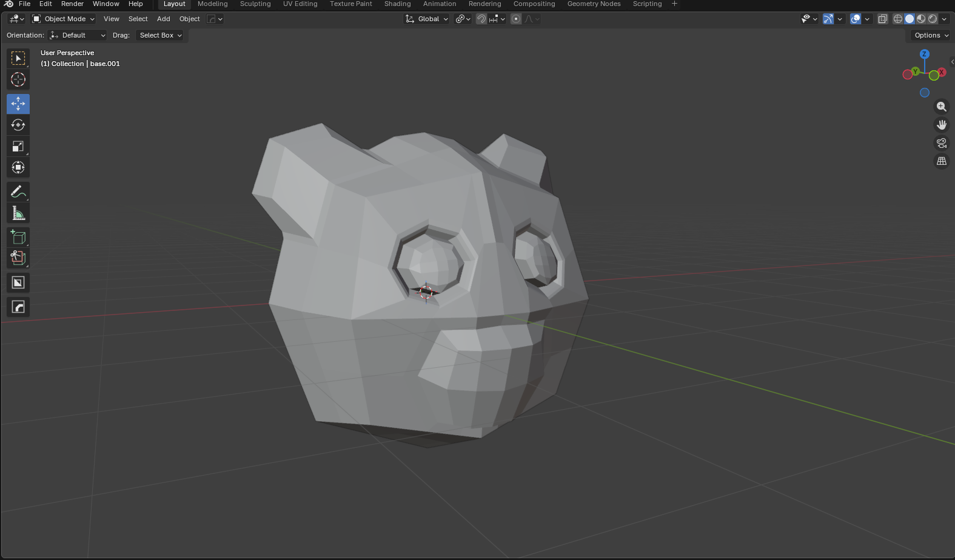Activate the 3D Cursor tool
This screenshot has width=955, height=560.
point(18,79)
